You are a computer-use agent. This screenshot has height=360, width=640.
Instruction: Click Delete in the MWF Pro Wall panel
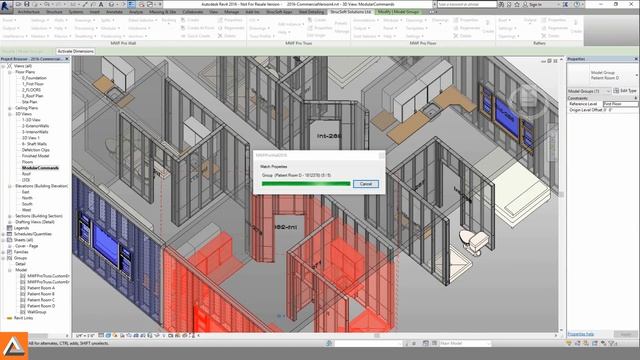point(227,36)
